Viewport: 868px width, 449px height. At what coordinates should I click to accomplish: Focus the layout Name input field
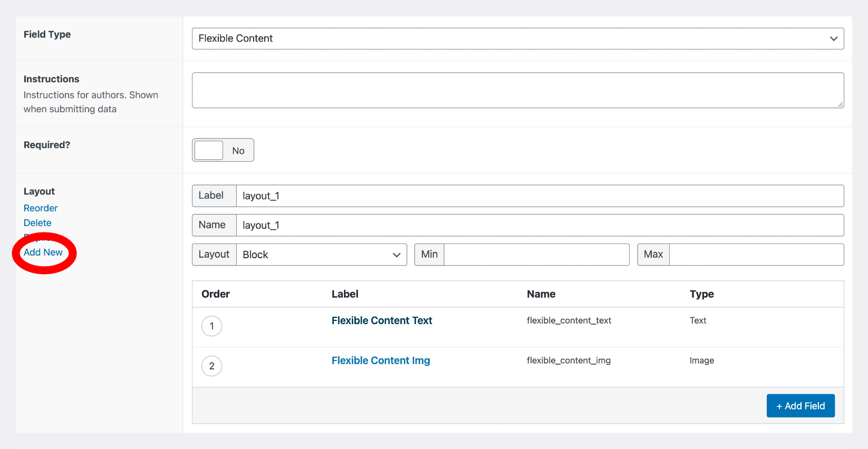(x=539, y=226)
